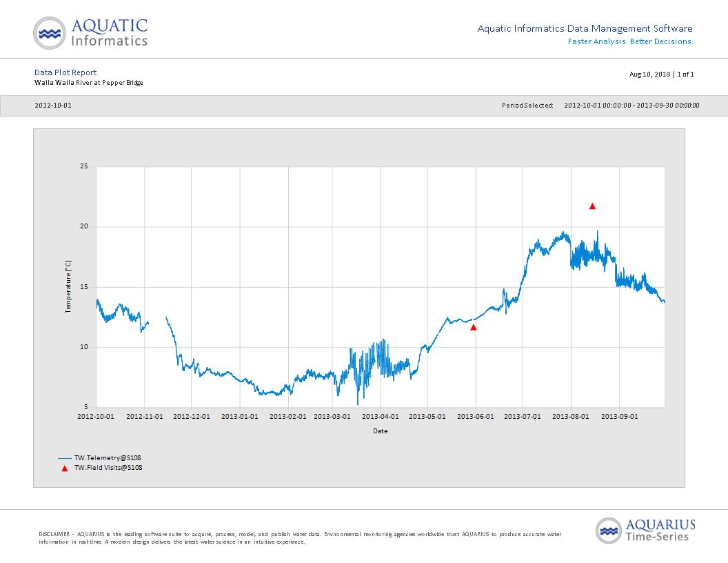
Task: Click the 5 y-axis tick label
Action: coord(86,407)
